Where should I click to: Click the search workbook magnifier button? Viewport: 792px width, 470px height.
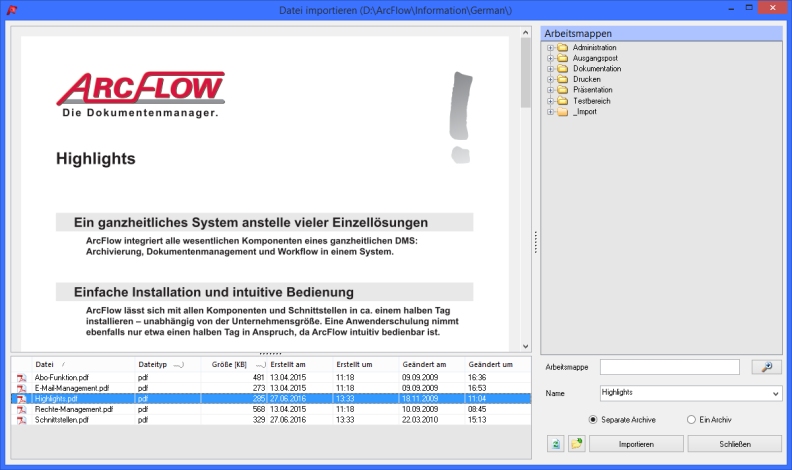click(766, 367)
